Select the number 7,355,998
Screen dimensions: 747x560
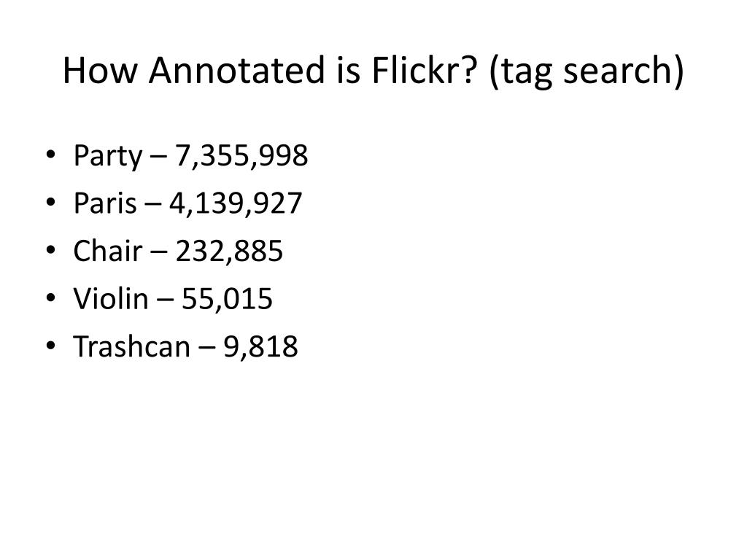click(x=241, y=155)
